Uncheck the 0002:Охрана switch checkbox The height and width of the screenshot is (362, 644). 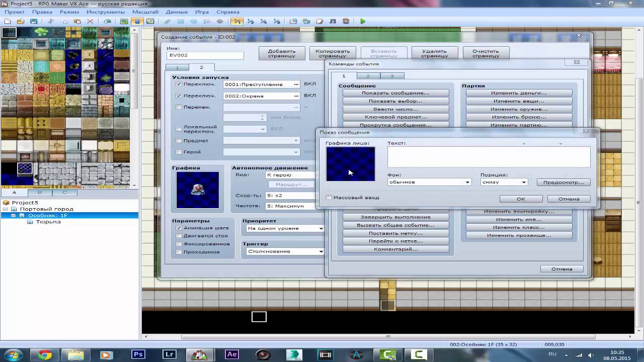179,96
